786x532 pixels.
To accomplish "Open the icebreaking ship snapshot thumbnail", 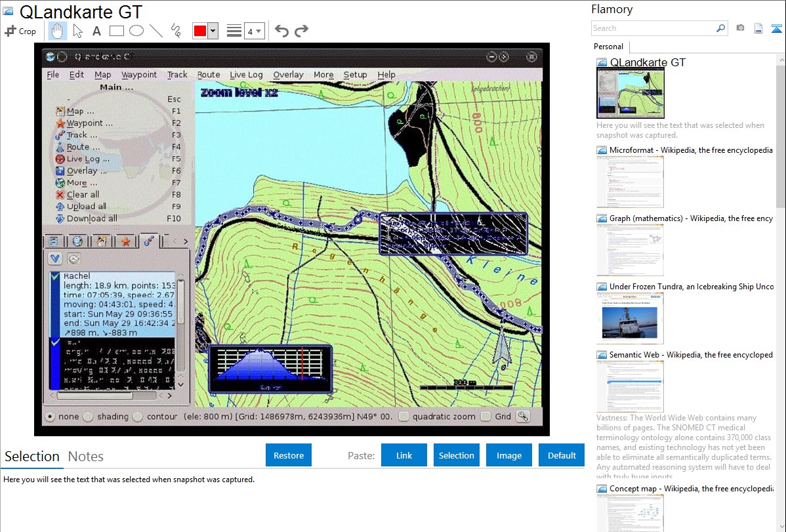I will tap(630, 319).
